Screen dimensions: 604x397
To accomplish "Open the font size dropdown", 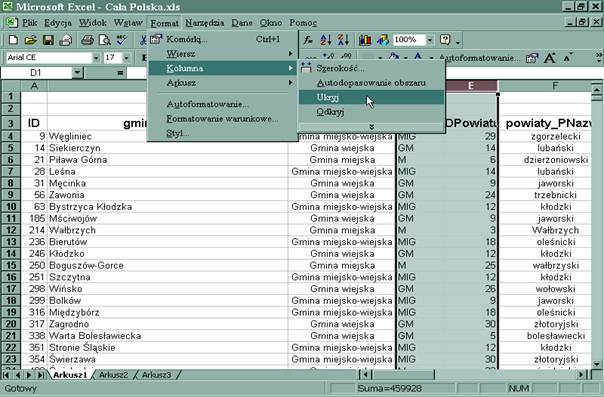I will [x=126, y=58].
